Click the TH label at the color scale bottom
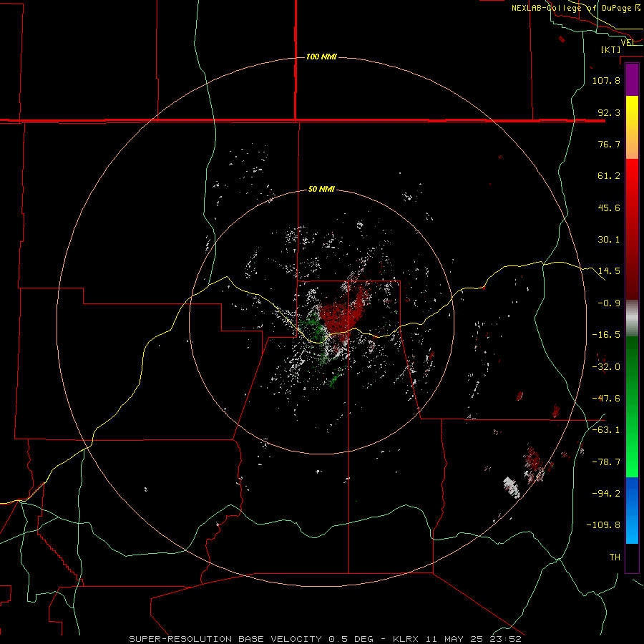 [x=615, y=557]
